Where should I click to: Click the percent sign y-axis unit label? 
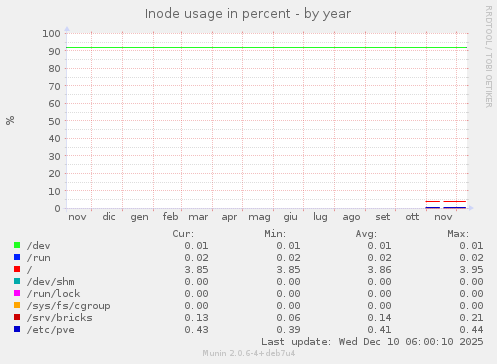(x=10, y=120)
